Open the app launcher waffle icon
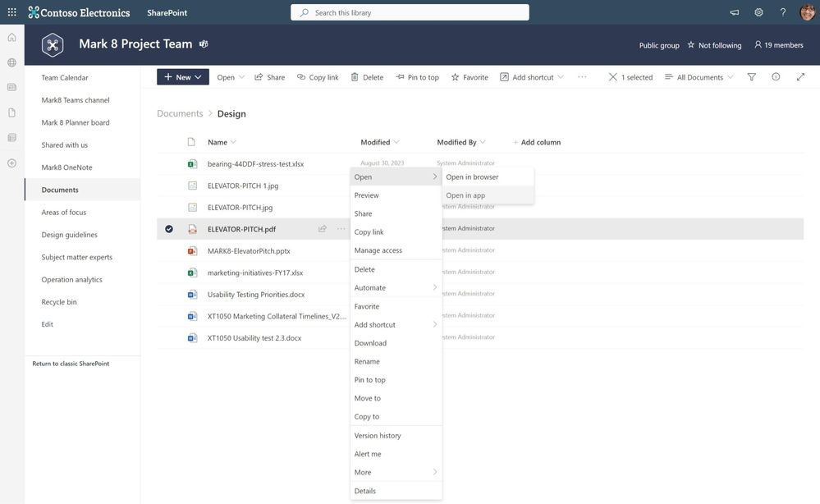This screenshot has height=504, width=820. pos(11,12)
